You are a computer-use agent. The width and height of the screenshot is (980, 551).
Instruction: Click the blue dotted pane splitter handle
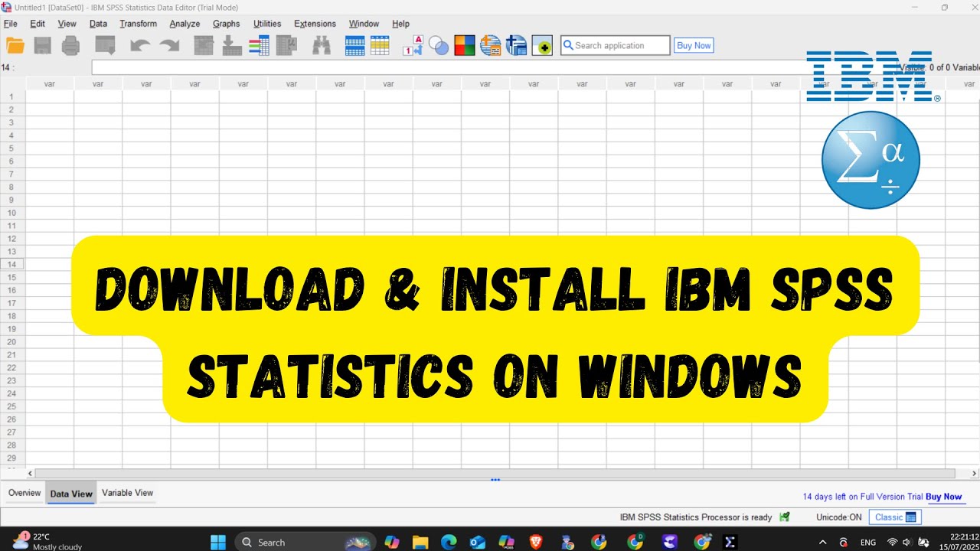[x=495, y=480]
